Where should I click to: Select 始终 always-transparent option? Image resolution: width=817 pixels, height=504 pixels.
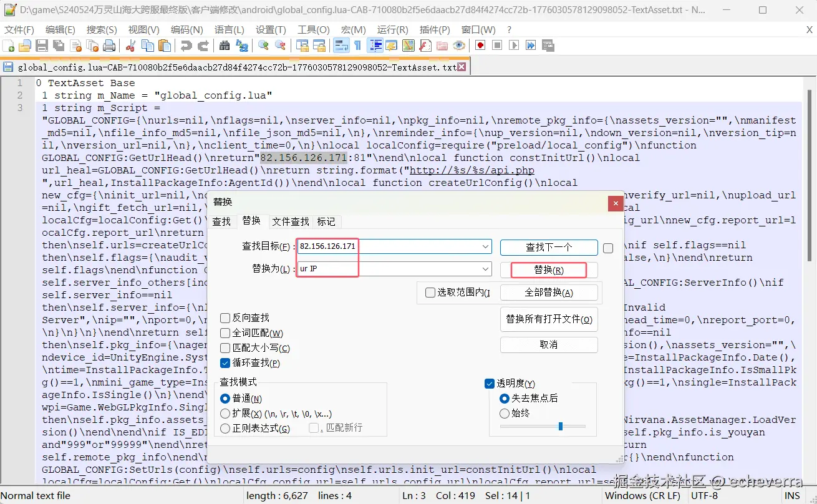coord(505,413)
